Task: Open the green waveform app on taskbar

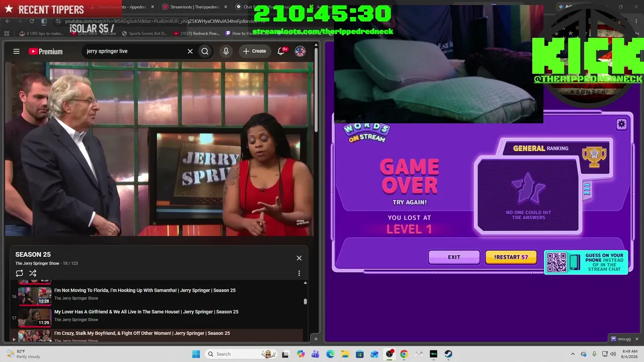Action: coord(434,354)
